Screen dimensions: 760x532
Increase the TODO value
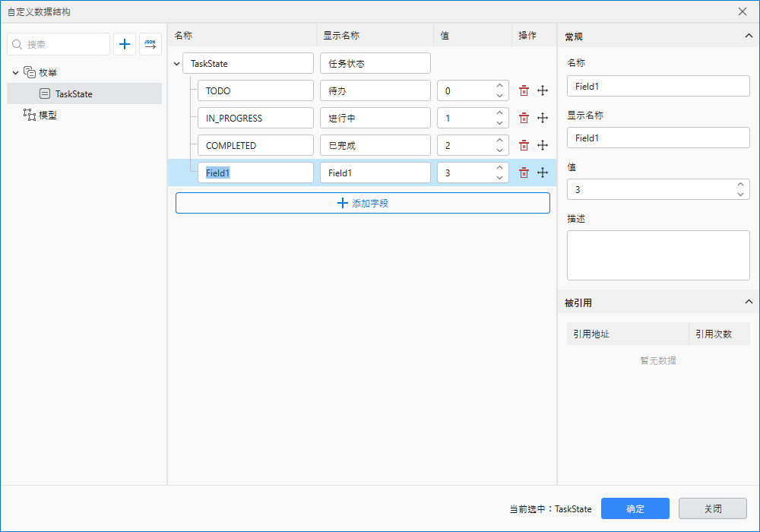point(500,86)
